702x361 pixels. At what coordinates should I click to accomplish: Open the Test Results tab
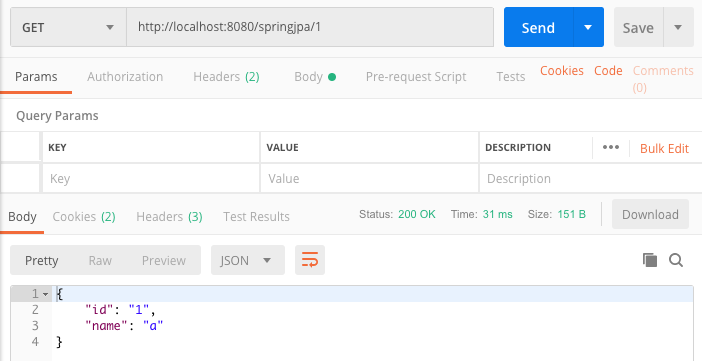coord(257,217)
